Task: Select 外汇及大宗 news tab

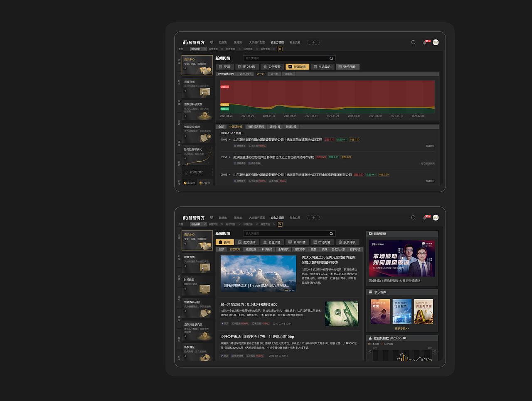Action: pyautogui.click(x=338, y=249)
